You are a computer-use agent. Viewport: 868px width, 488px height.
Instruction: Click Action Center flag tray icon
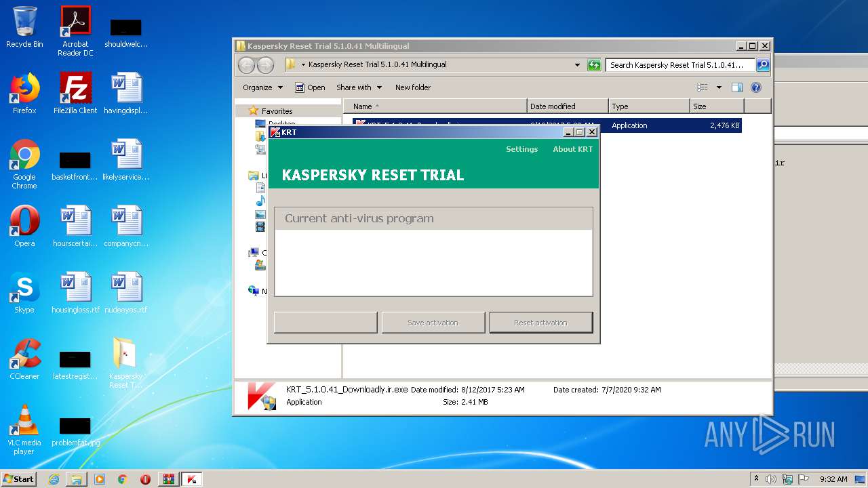(802, 479)
